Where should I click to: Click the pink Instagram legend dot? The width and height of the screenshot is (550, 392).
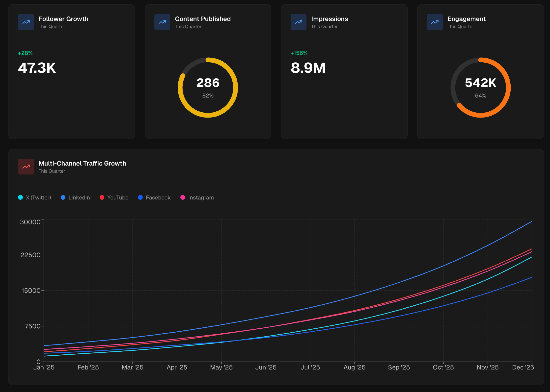(183, 197)
